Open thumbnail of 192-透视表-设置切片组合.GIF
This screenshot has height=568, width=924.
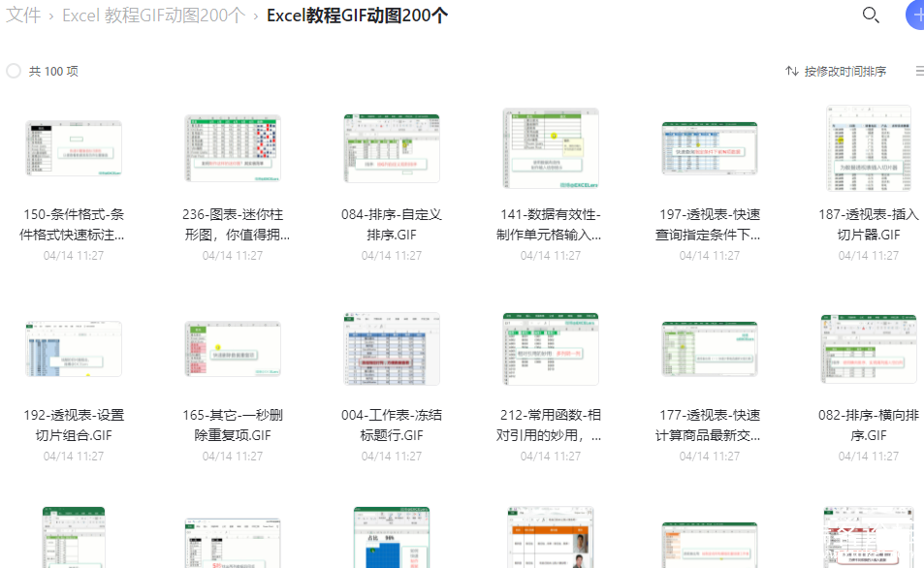[74, 349]
